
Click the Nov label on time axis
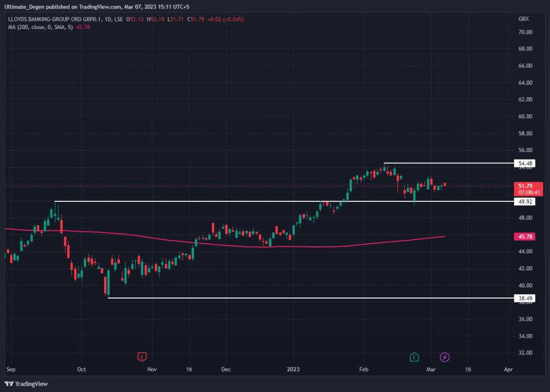coord(152,369)
